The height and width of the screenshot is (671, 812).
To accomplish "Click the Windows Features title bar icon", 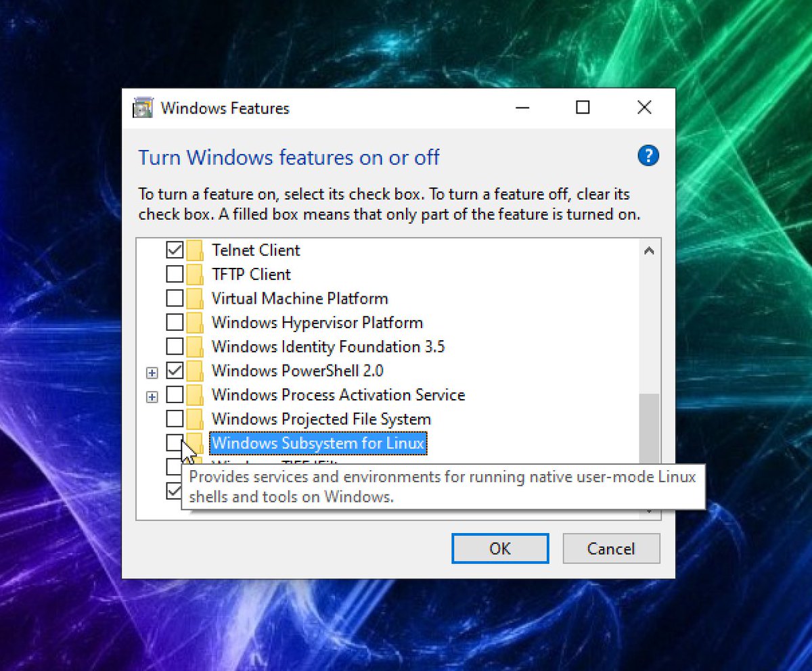I will [x=143, y=108].
